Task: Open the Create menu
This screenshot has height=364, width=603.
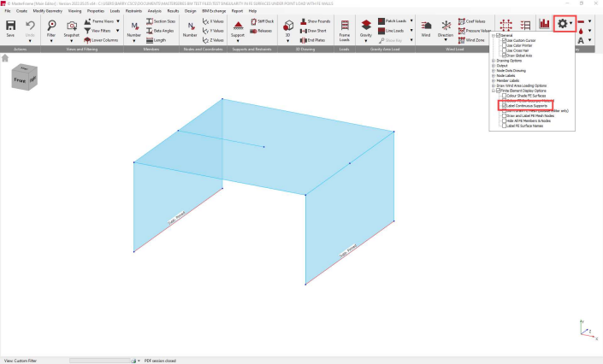Action: click(21, 11)
